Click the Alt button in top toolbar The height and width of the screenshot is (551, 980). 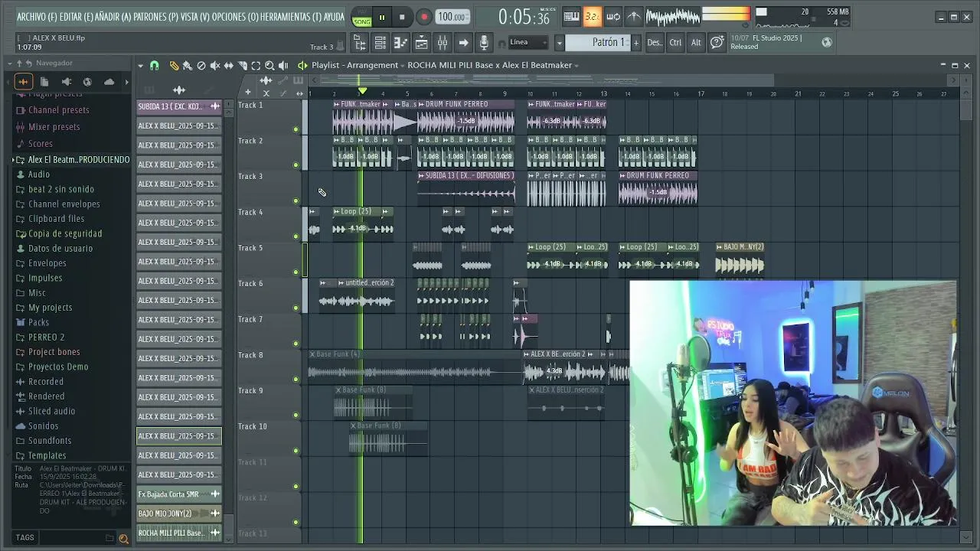click(x=696, y=43)
